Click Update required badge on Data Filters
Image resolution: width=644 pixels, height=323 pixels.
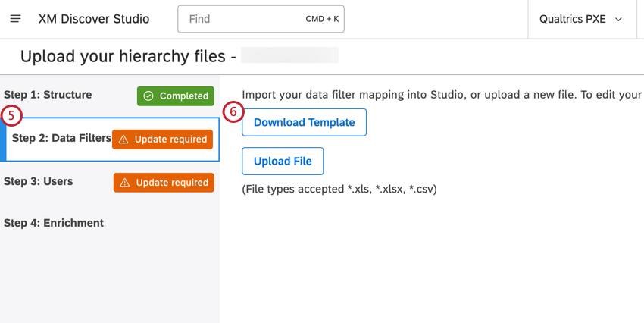(x=163, y=140)
